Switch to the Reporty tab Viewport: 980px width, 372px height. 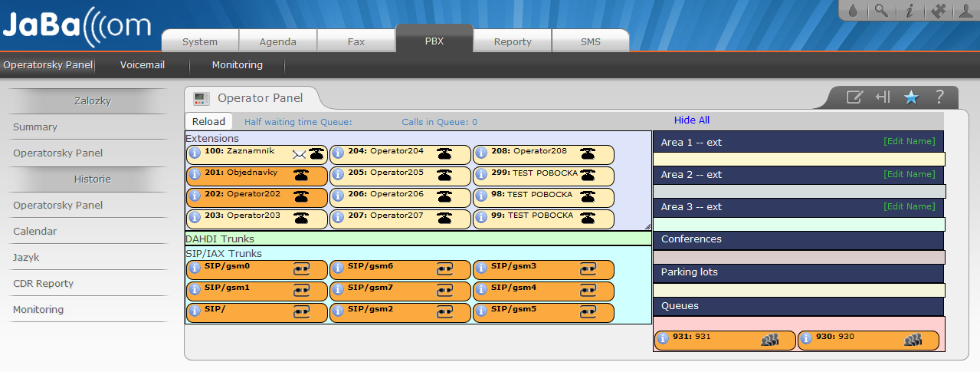513,41
